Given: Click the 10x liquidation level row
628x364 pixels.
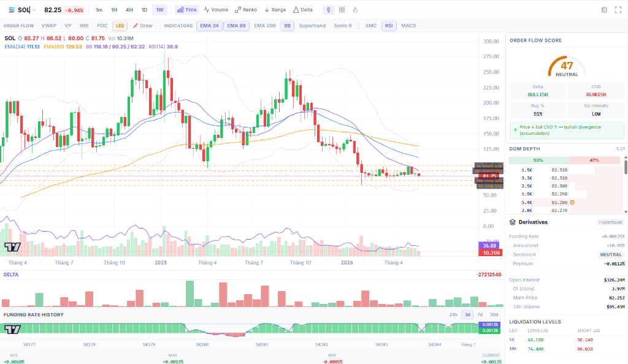Looking at the screenshot, I should coord(566,349).
